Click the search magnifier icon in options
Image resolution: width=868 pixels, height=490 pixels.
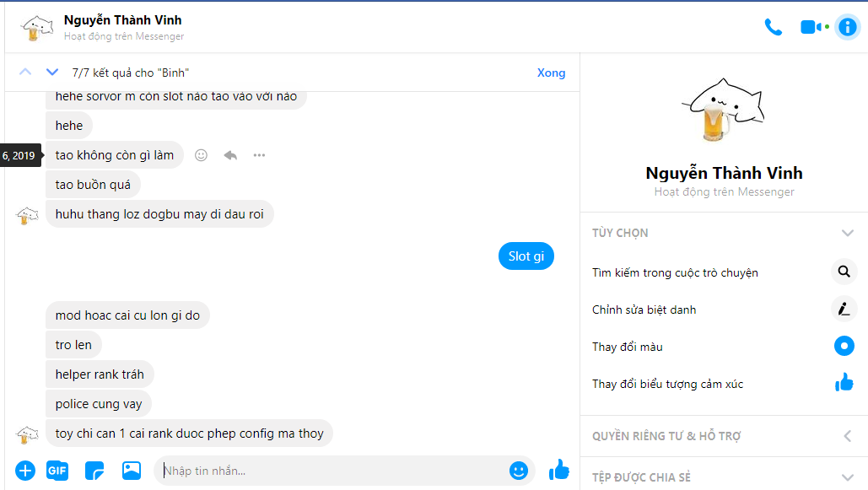coord(844,272)
